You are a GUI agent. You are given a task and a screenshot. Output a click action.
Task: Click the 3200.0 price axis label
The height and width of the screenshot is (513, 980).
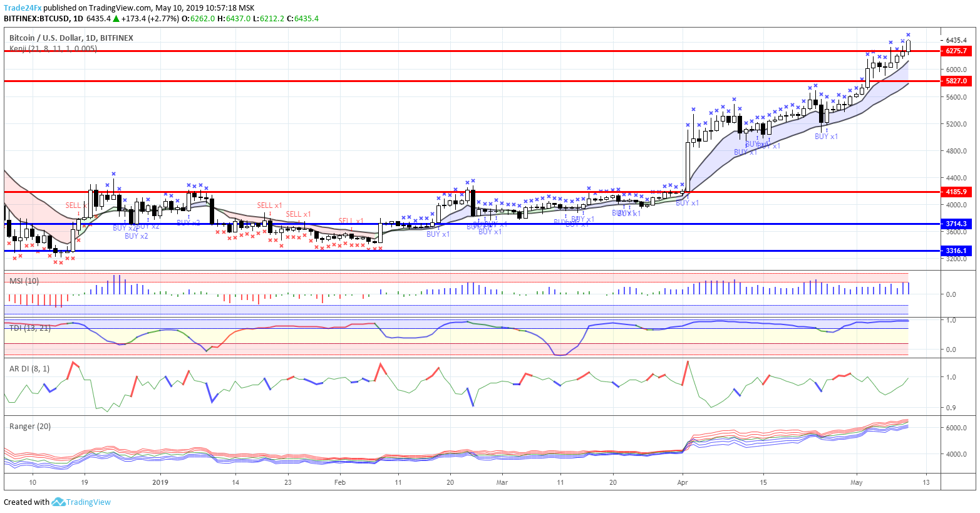[x=956, y=259]
